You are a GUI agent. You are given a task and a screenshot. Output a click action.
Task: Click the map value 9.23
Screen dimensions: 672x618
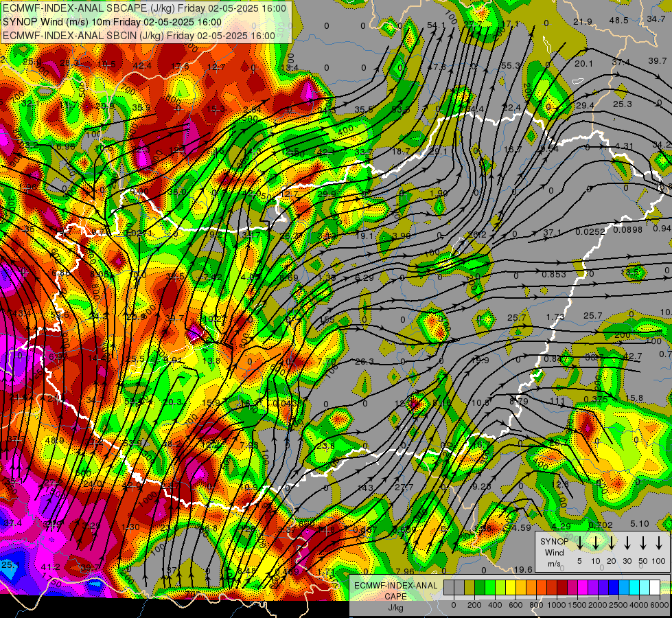pyautogui.click(x=482, y=486)
